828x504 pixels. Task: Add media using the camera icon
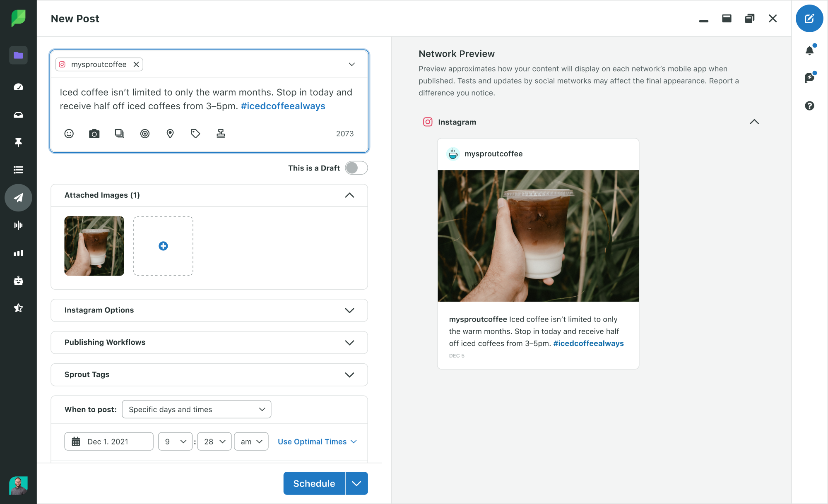tap(94, 133)
